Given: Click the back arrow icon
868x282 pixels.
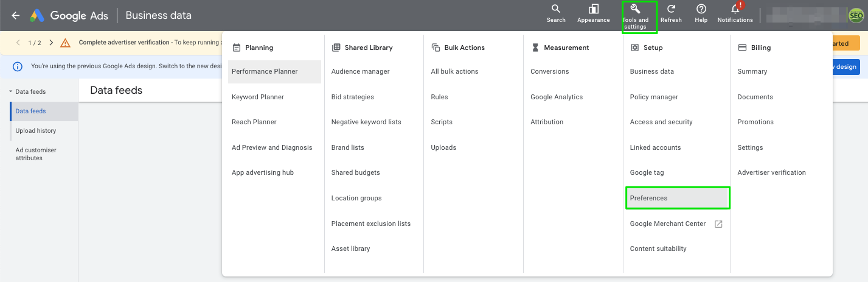Looking at the screenshot, I should [x=16, y=16].
